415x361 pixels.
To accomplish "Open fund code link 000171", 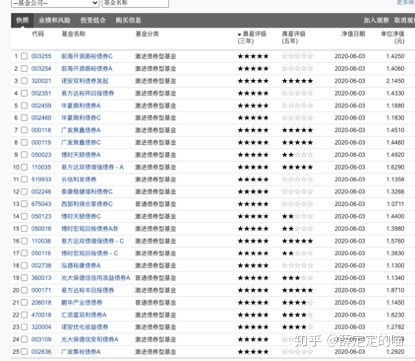I will (41, 290).
